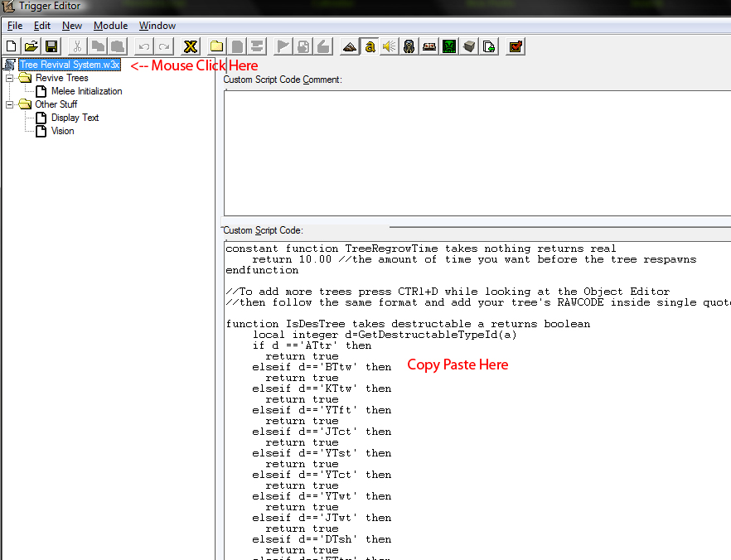Screen dimensions: 731x560
Task: Click the first 'endfunction' code line
Action: point(262,270)
